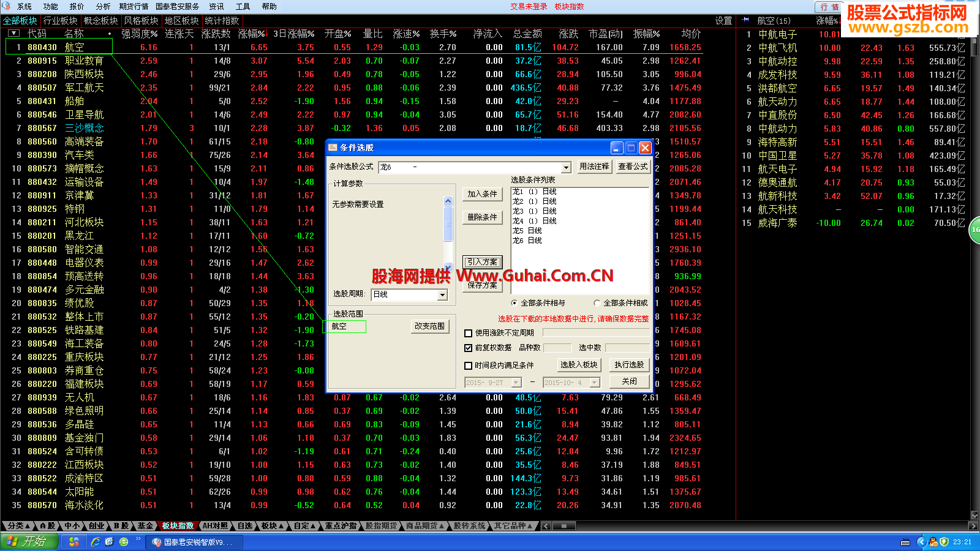Select 880915 职业教育 row
Viewport: 980px width, 551px height.
pyautogui.click(x=354, y=61)
